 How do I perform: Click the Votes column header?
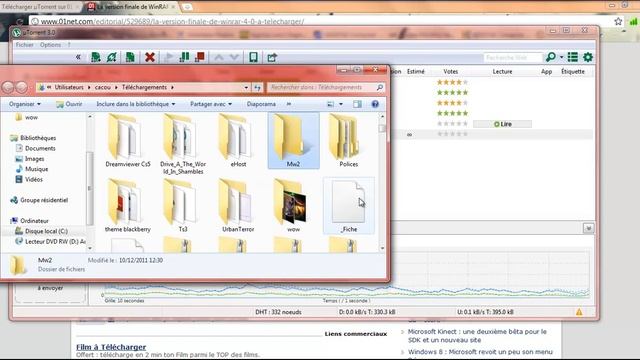tap(451, 71)
